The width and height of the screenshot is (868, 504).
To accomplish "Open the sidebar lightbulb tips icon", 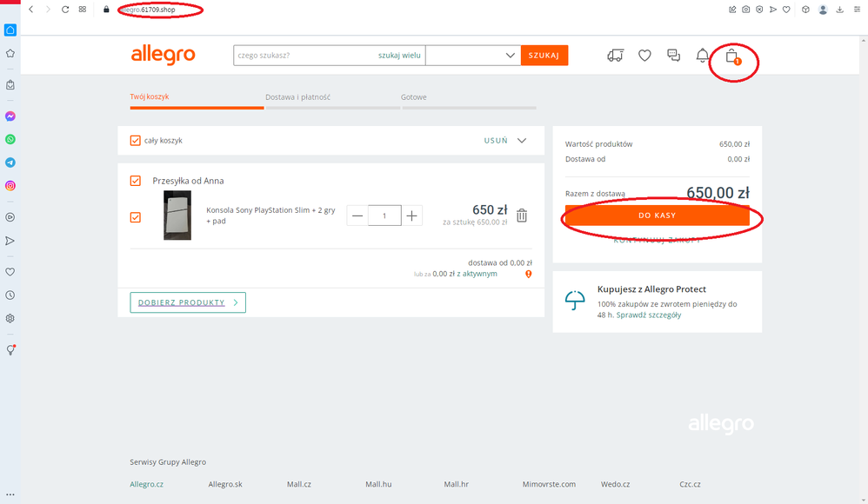I will tap(10, 349).
